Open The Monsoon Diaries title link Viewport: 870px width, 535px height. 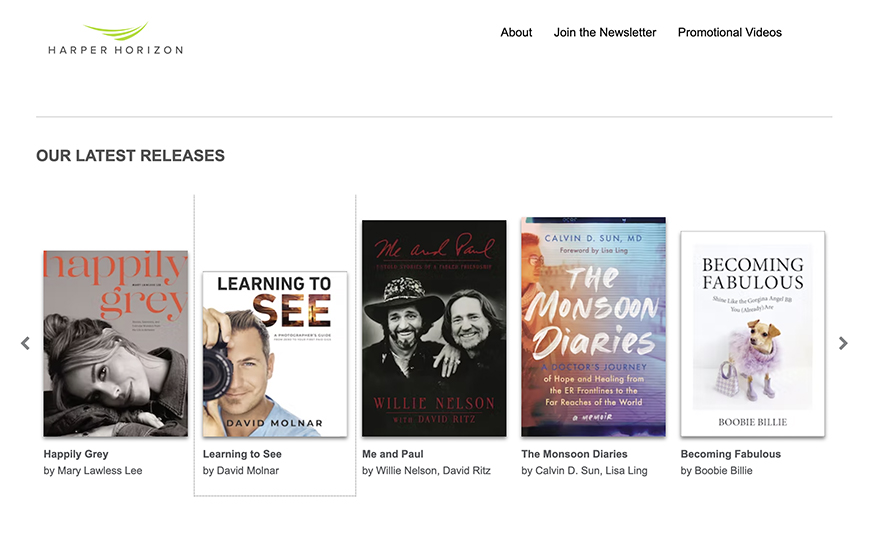click(574, 454)
